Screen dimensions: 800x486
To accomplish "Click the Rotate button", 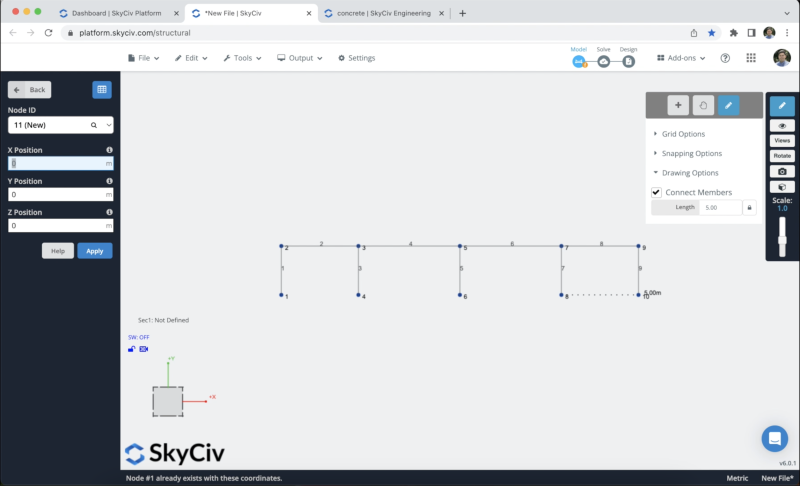I will point(782,156).
